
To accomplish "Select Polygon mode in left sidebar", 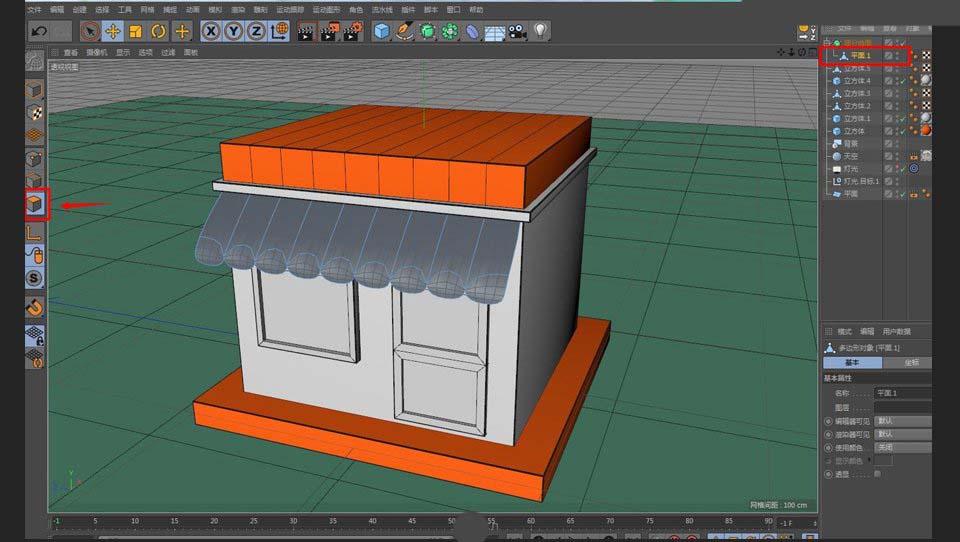I will coord(35,204).
